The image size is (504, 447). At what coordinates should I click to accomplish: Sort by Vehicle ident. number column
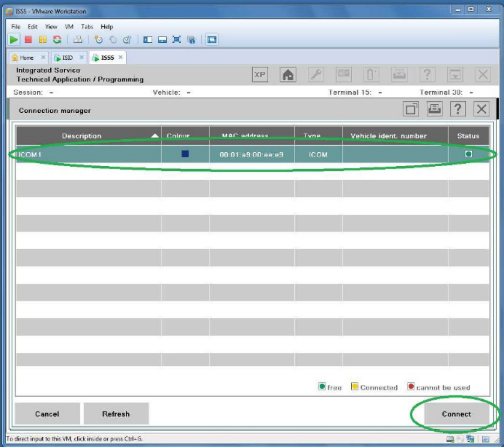point(395,135)
